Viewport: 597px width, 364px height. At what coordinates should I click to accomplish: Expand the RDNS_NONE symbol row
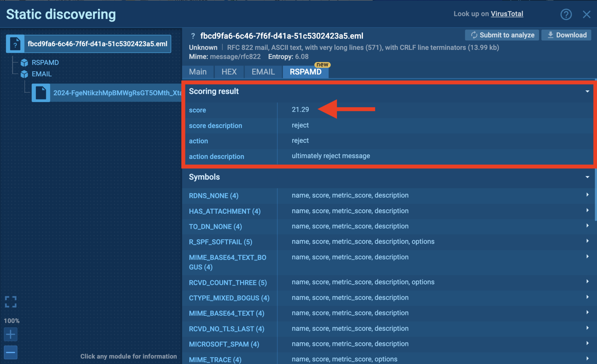pyautogui.click(x=587, y=195)
